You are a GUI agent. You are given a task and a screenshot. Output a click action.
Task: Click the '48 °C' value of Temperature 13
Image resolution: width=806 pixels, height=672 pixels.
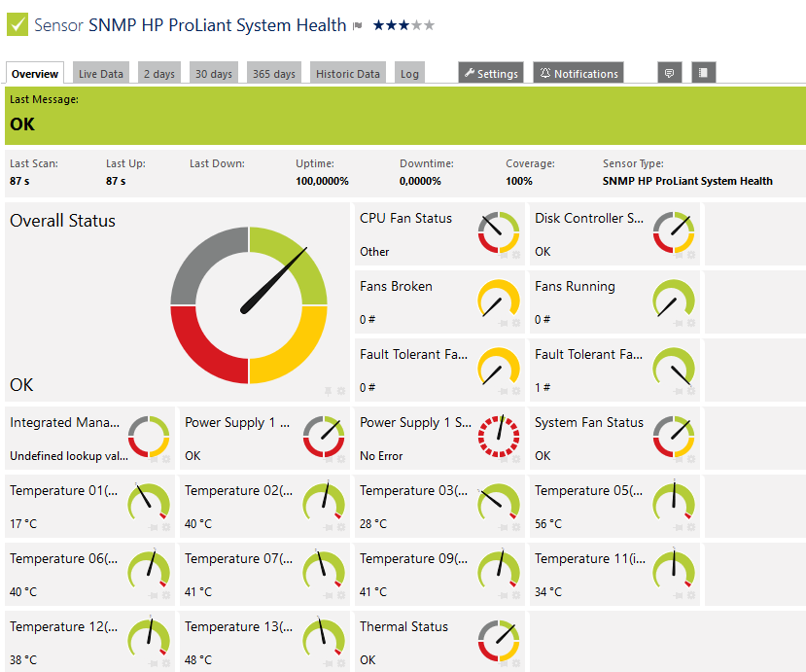[x=198, y=660]
